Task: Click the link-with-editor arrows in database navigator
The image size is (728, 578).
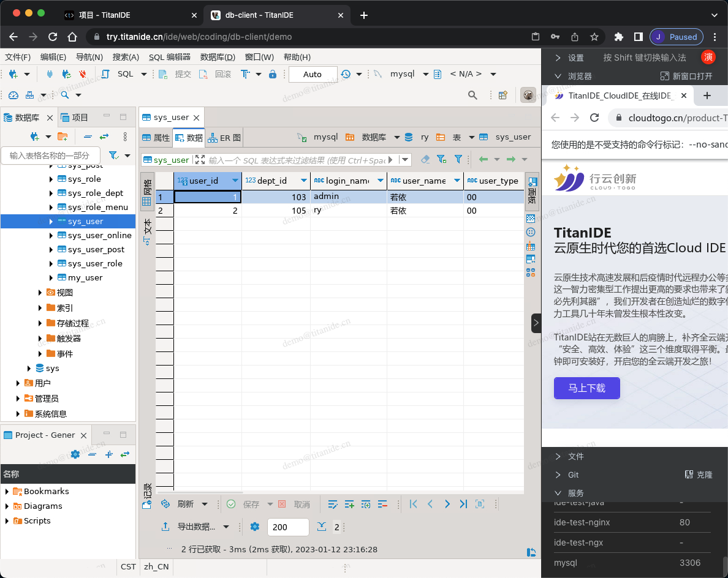Action: (x=104, y=137)
